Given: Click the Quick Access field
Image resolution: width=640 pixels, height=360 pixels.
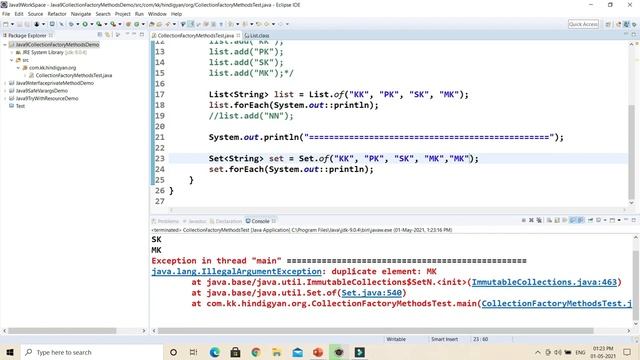Looking at the screenshot, I should [583, 24].
